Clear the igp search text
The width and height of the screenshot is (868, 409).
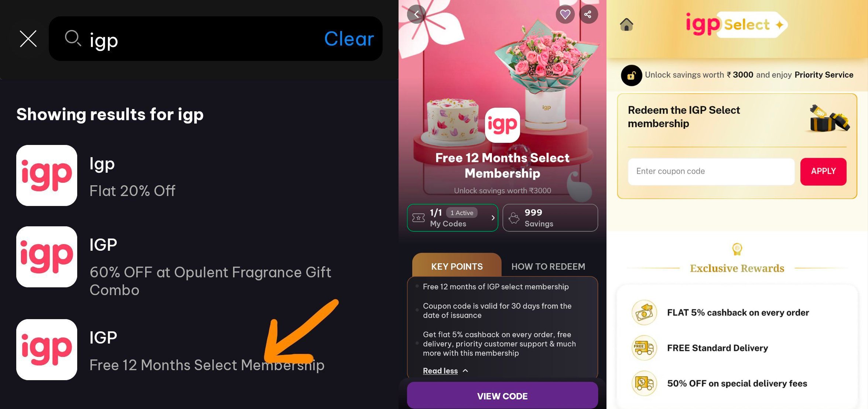(349, 38)
